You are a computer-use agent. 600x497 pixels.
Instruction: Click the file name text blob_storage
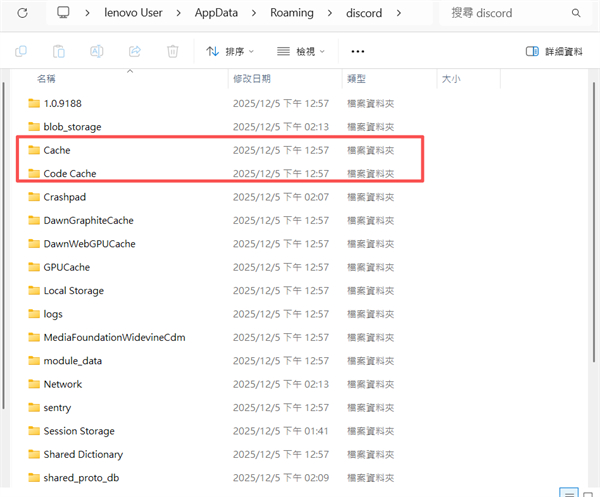coord(72,127)
